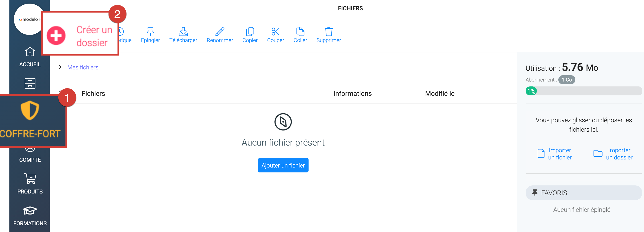644x232 pixels.
Task: Click the Télécharger download icon
Action: [x=183, y=32]
